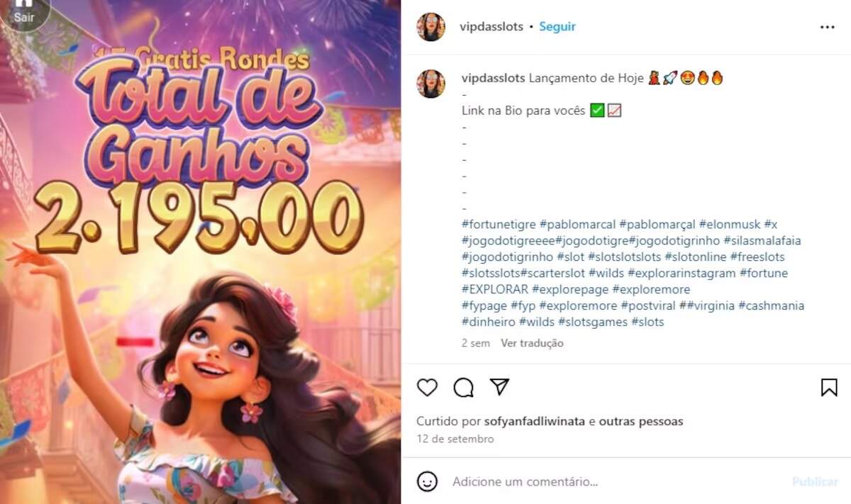Submit comment with the Publicar button
851x504 pixels.
pyautogui.click(x=815, y=481)
